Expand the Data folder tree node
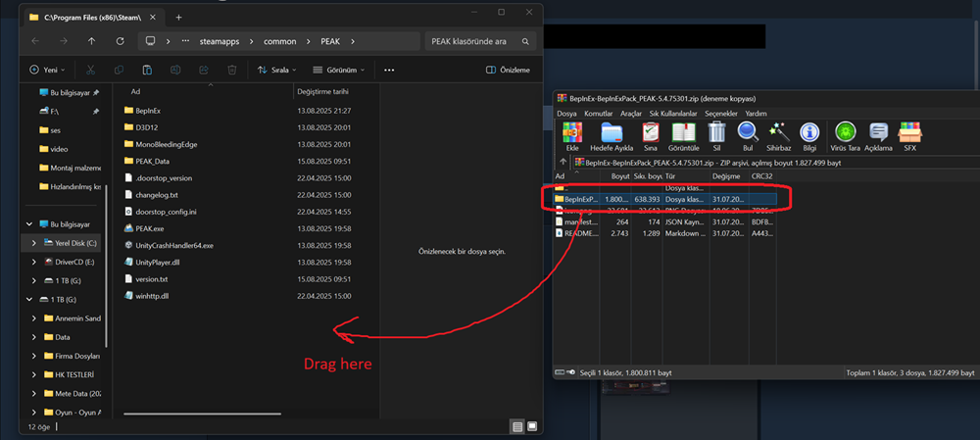The height and width of the screenshot is (440, 980). click(x=33, y=337)
